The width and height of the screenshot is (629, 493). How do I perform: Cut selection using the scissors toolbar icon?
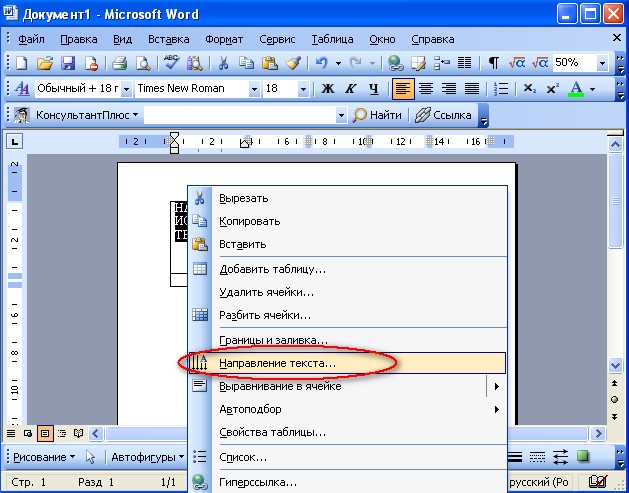click(223, 63)
